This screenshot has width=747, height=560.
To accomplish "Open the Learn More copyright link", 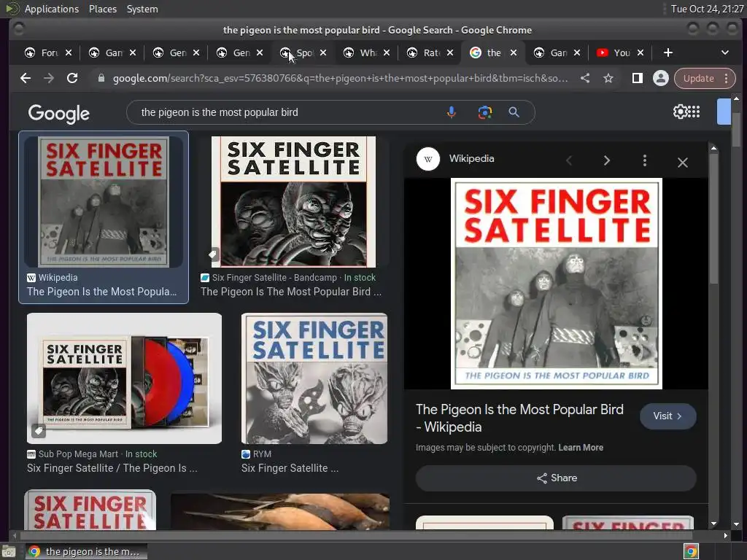I will click(x=581, y=448).
